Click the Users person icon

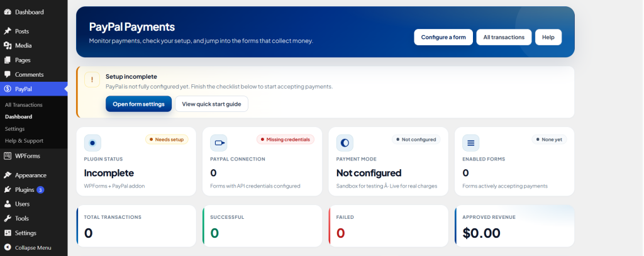(x=8, y=204)
